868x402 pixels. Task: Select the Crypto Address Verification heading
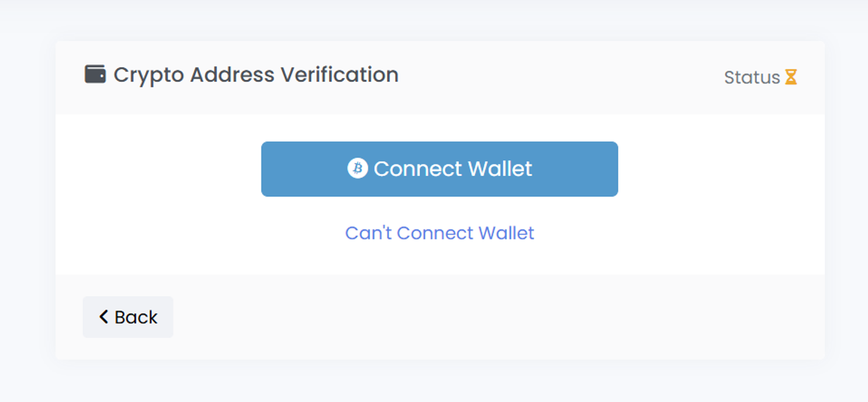click(x=256, y=75)
